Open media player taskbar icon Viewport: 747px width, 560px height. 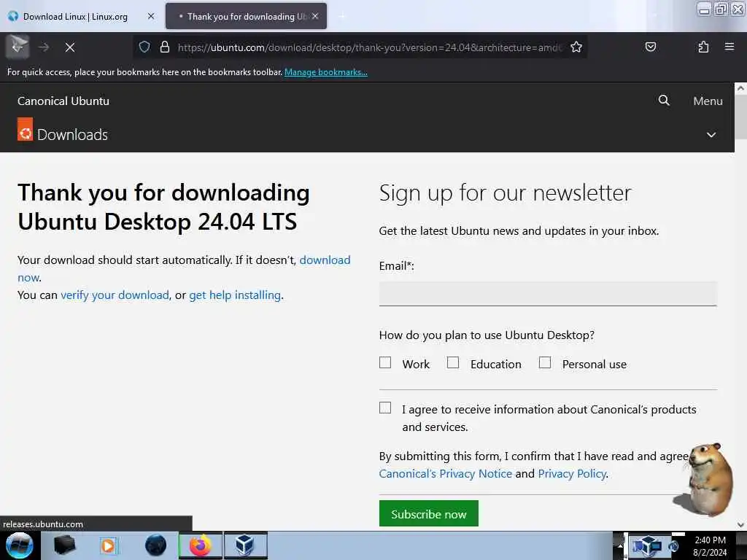[109, 545]
